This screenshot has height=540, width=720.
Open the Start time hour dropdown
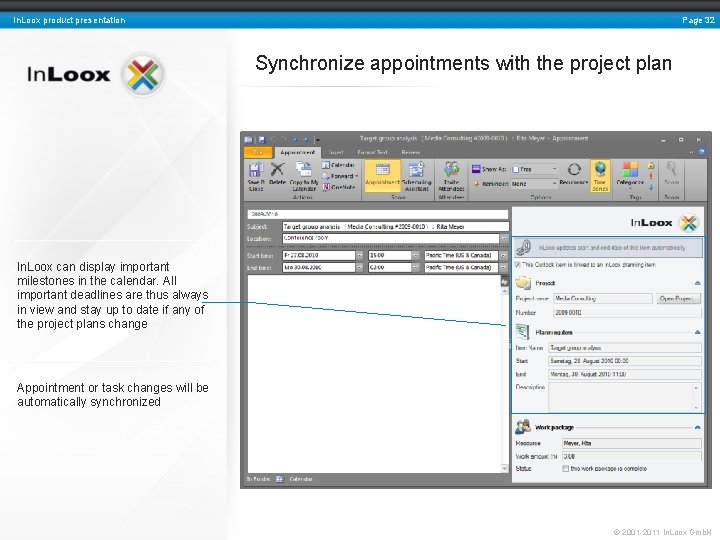coord(415,255)
